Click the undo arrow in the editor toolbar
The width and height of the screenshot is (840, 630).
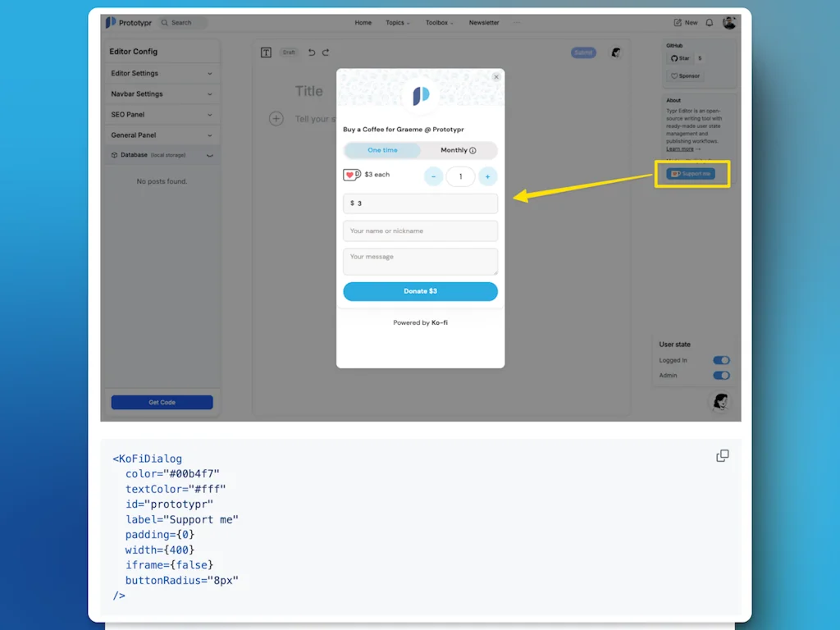311,52
